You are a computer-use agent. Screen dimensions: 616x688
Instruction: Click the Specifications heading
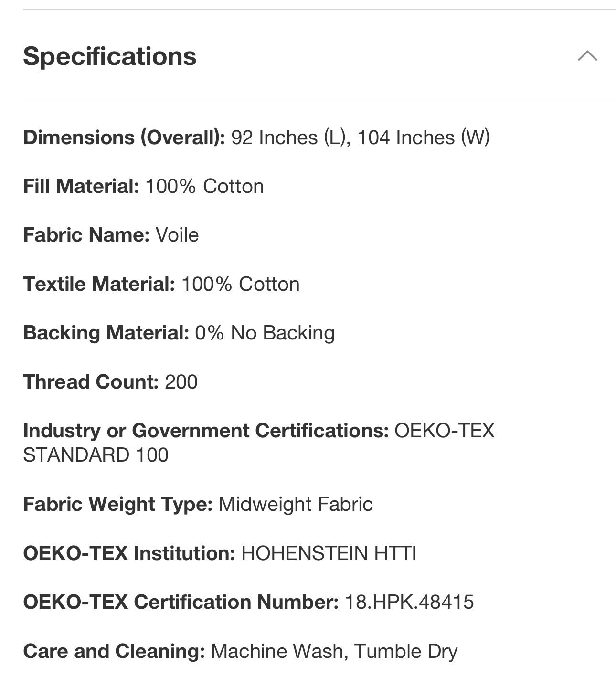point(110,56)
